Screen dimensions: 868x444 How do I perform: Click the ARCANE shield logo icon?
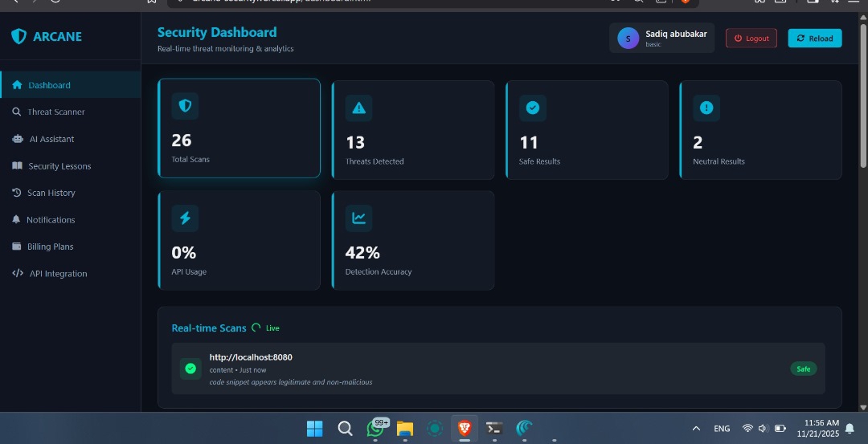[18, 36]
